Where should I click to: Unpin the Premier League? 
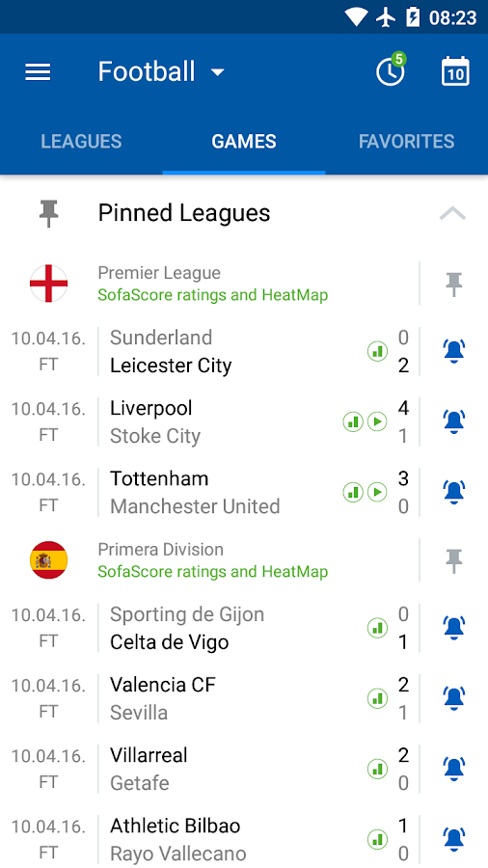click(453, 284)
